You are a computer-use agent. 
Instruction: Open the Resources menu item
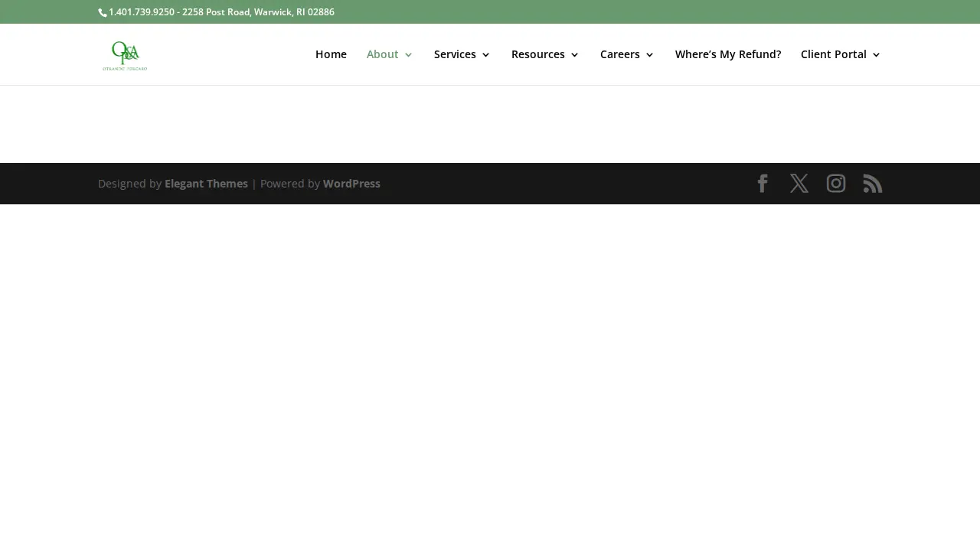[x=538, y=54]
